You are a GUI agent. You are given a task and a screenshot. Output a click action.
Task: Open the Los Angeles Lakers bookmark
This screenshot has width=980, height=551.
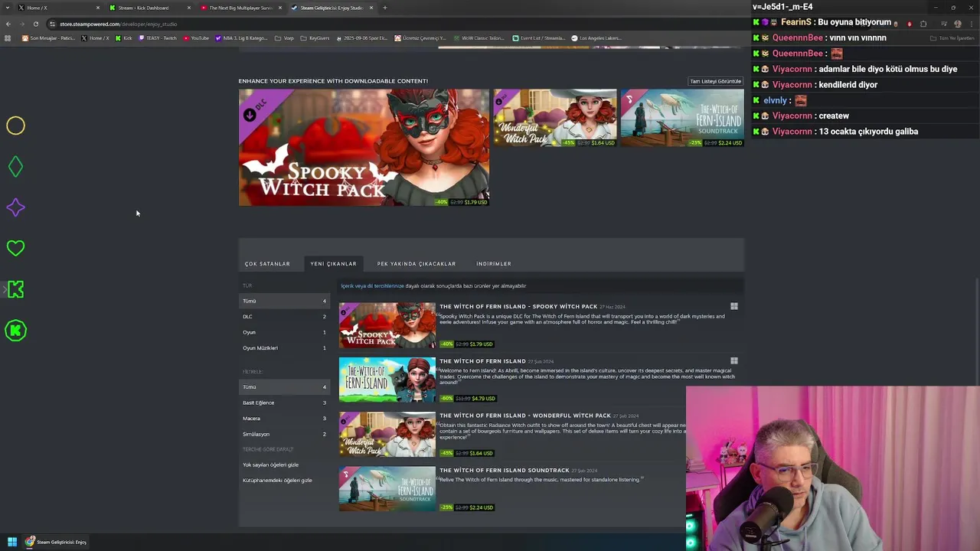[x=597, y=37]
